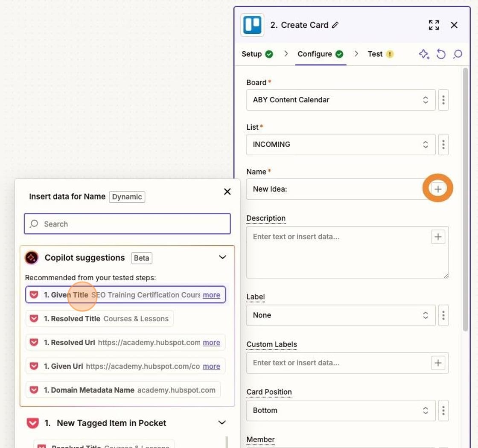Open search using the magnifier icon top right
This screenshot has height=448, width=478.
pyautogui.click(x=458, y=54)
